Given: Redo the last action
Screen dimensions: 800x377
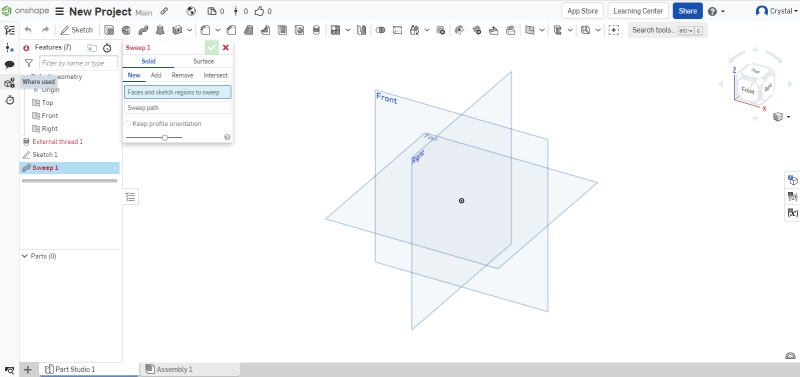Looking at the screenshot, I should pyautogui.click(x=45, y=30).
